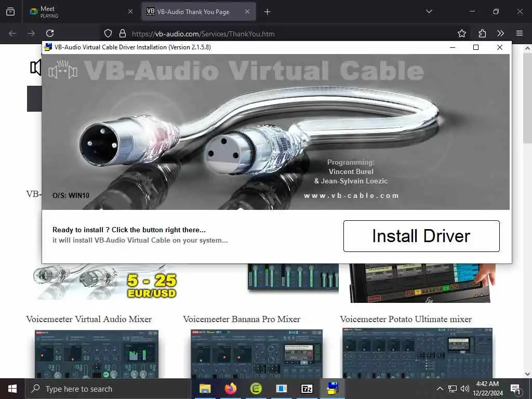Open the green @ app in taskbar
Viewport: 532px width, 399px height.
[256, 389]
